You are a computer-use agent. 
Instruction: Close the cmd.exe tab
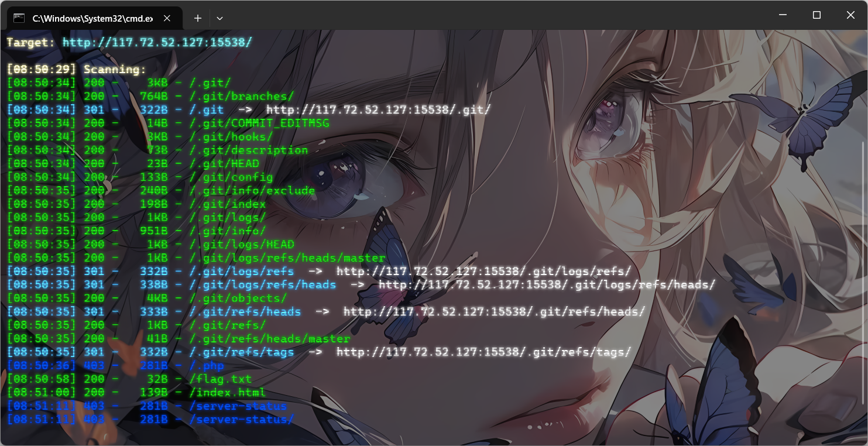[167, 18]
